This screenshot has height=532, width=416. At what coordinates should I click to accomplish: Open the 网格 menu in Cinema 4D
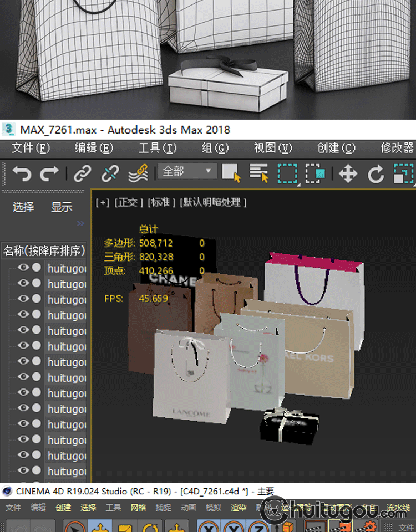click(x=138, y=508)
